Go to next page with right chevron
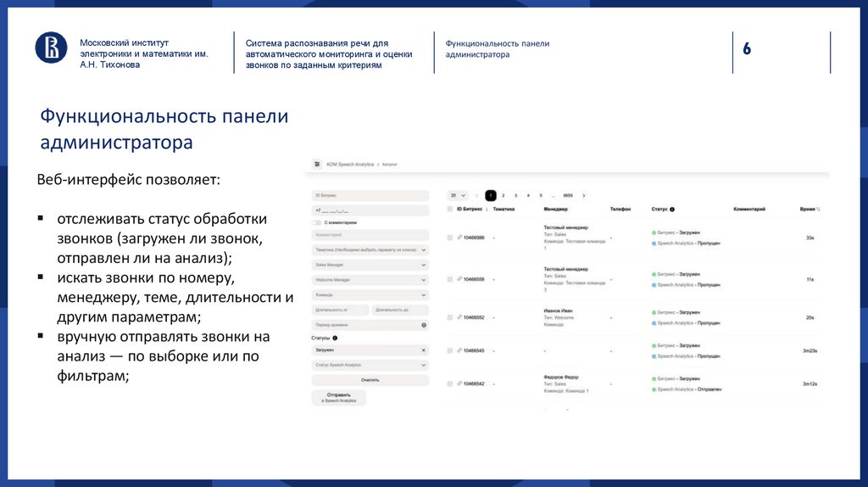 [x=583, y=196]
